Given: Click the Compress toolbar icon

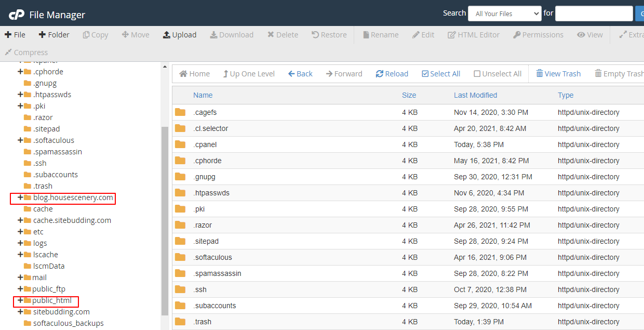Looking at the screenshot, I should [x=26, y=52].
